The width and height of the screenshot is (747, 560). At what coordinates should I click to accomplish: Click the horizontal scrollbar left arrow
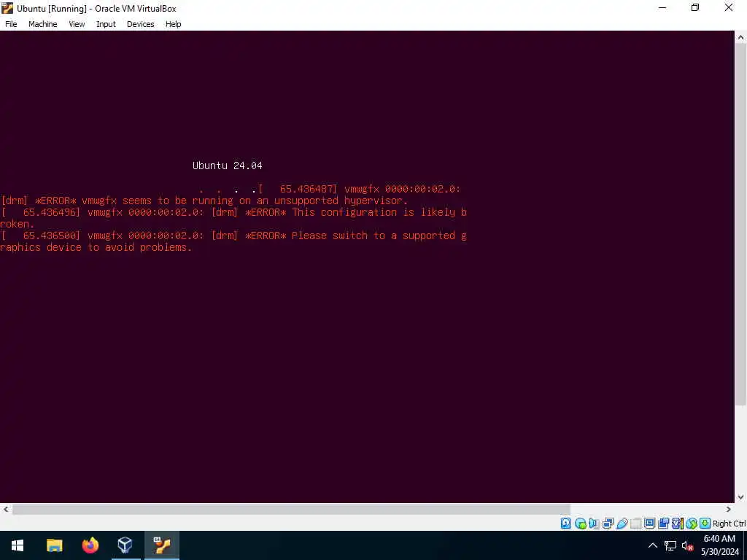(5, 510)
